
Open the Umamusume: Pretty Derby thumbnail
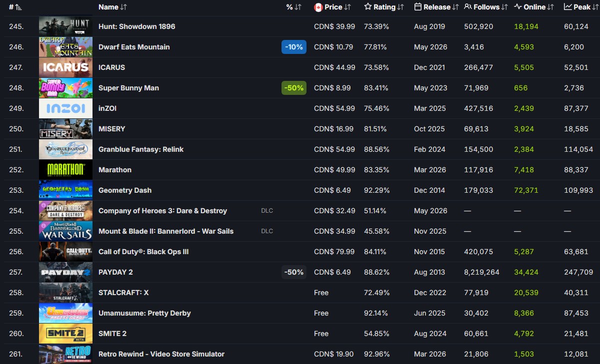tap(65, 313)
